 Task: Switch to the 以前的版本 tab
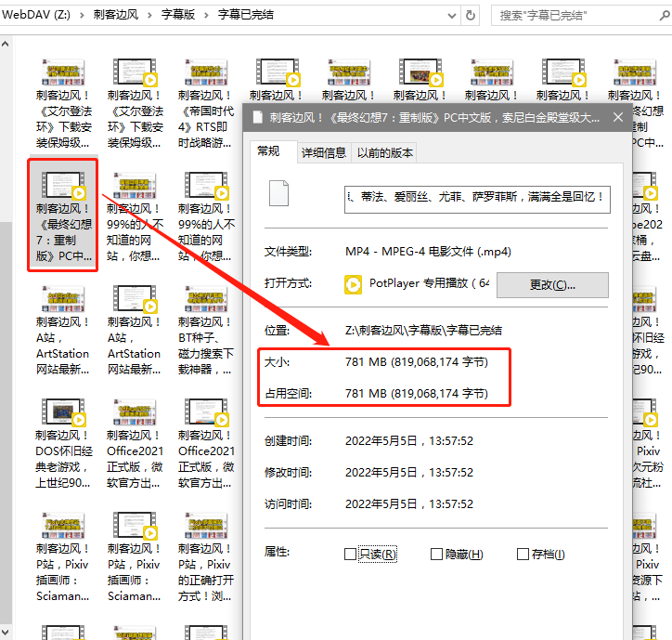click(384, 152)
